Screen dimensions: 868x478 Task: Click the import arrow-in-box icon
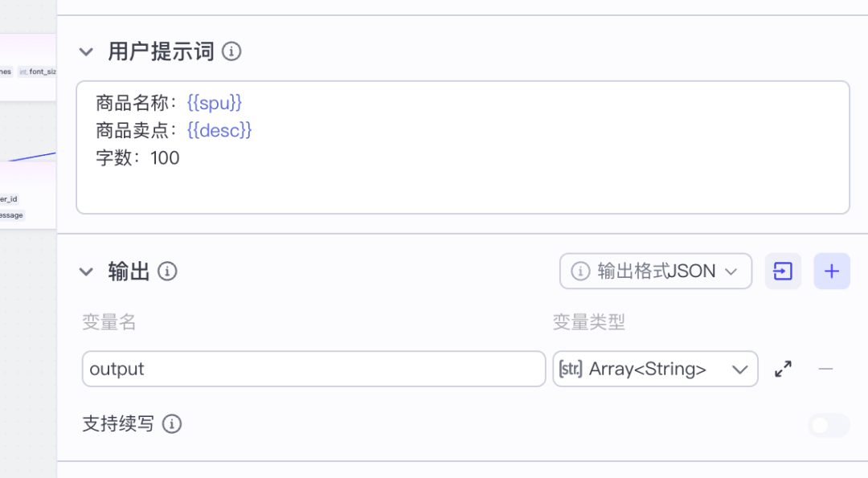pyautogui.click(x=783, y=272)
